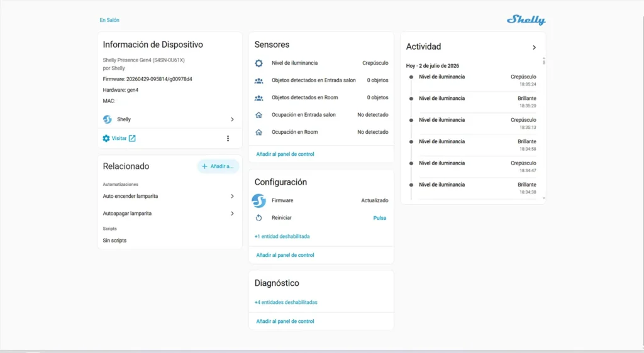Open Ocupación en Entrada salon row
The height and width of the screenshot is (353, 644).
pyautogui.click(x=321, y=115)
